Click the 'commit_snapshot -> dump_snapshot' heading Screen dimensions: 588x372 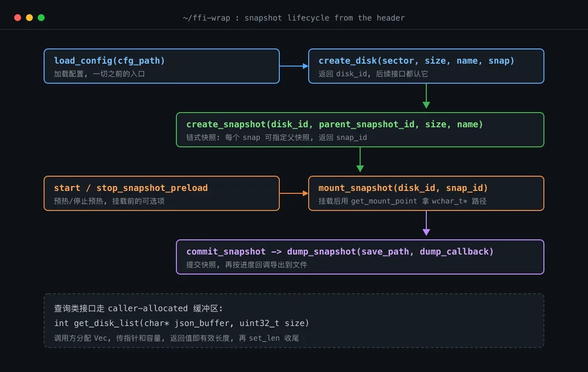(340, 252)
